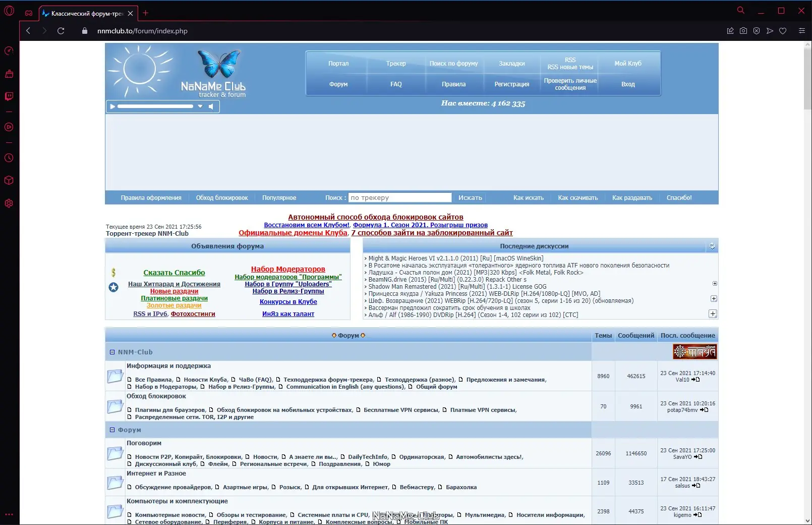Go to last post by salsus
Screen dimensions: 812x525
coord(696,486)
